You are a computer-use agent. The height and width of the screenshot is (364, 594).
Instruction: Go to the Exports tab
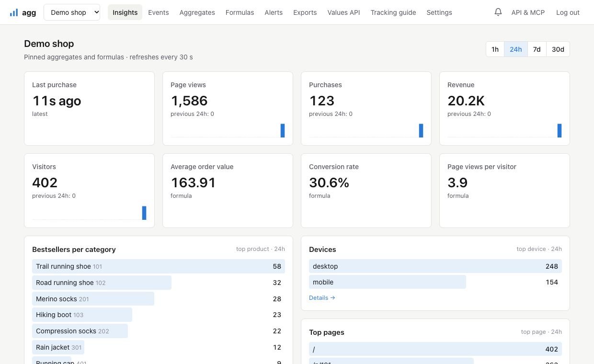tap(305, 12)
